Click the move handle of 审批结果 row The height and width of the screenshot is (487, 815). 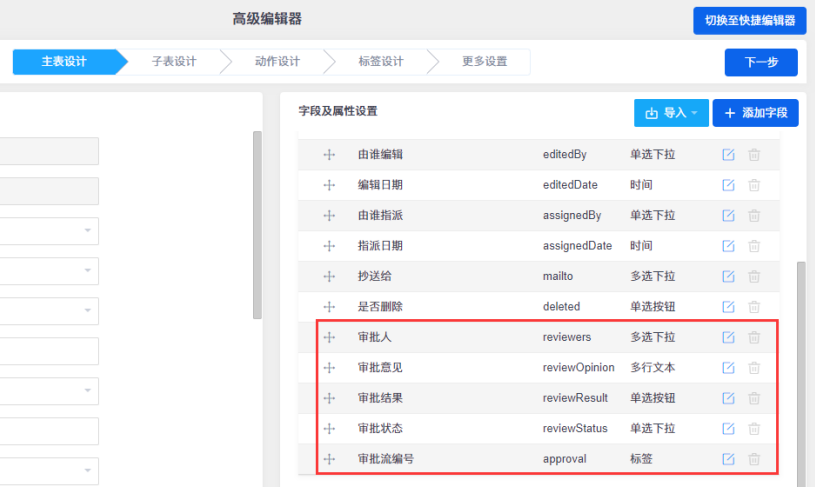coord(329,398)
